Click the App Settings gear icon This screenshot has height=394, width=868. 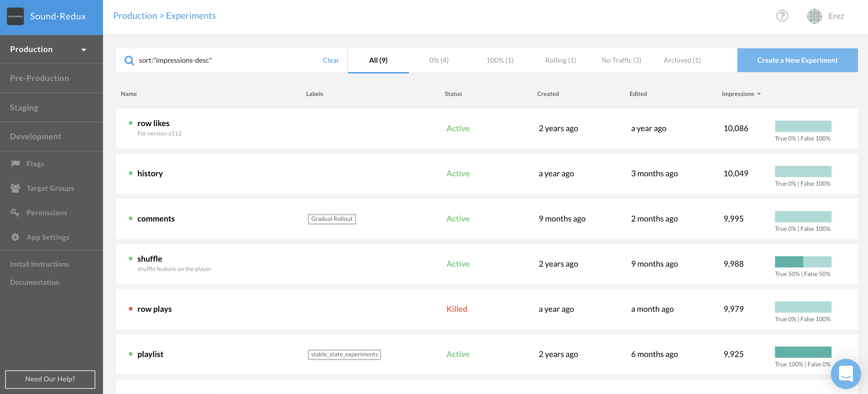tap(15, 237)
